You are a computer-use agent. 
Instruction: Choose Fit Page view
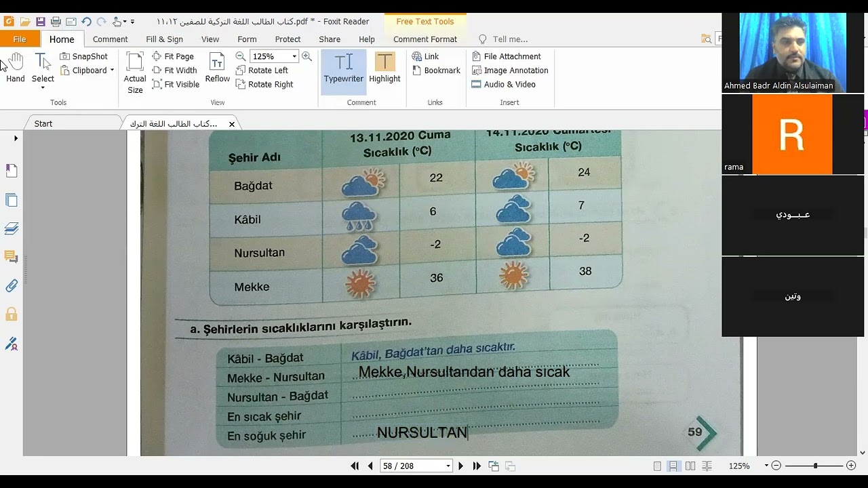(173, 56)
